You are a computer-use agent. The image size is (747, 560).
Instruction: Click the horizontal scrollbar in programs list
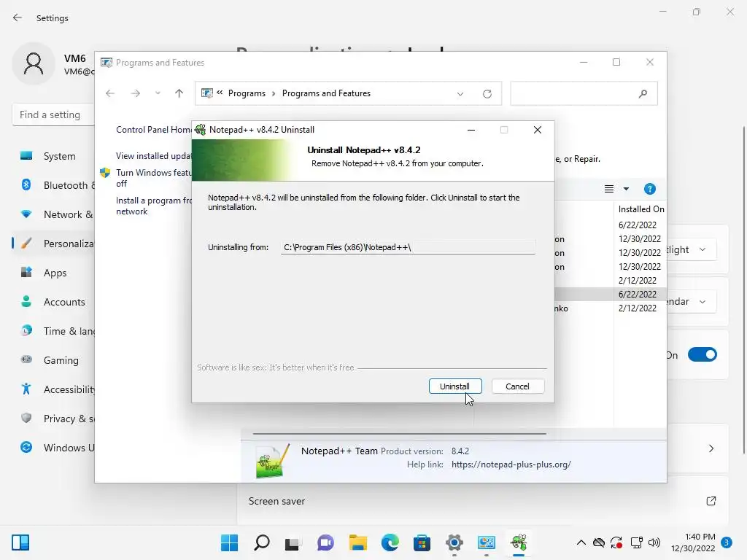[399, 434]
